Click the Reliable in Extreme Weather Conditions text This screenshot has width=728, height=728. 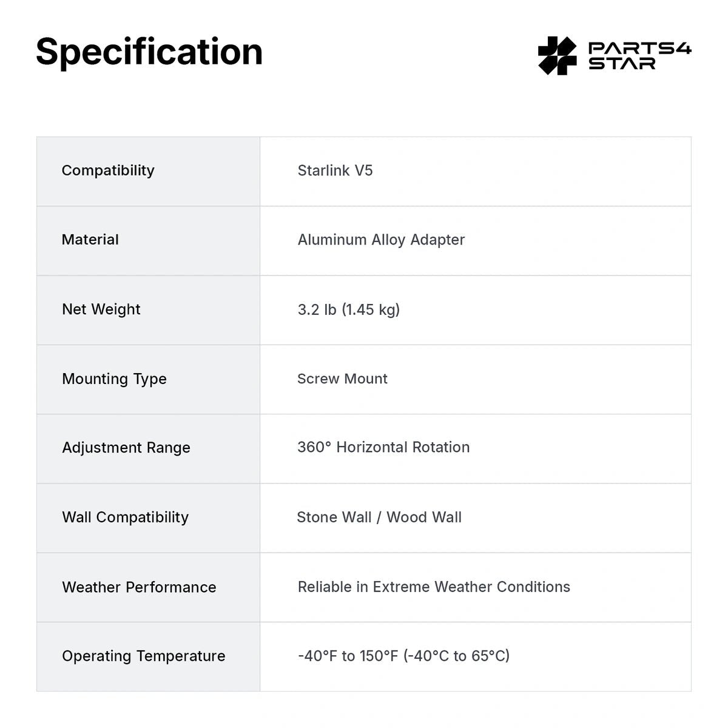coord(434,587)
